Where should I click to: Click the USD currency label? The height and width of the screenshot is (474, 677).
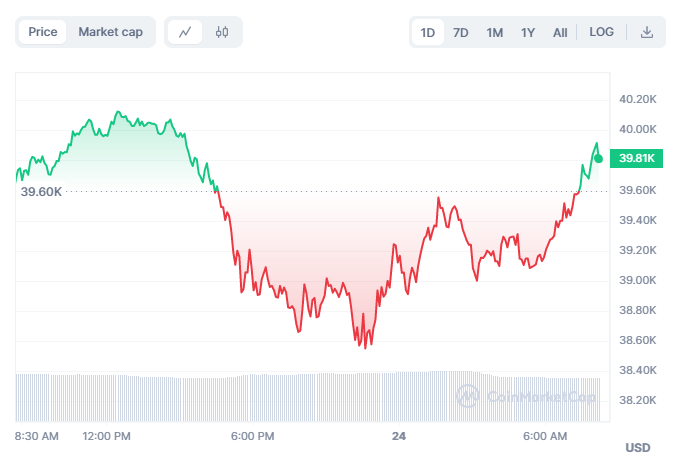(x=638, y=446)
